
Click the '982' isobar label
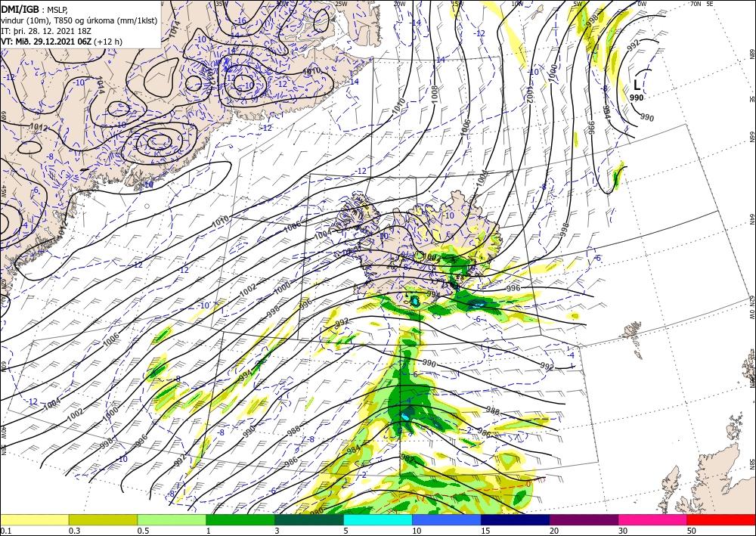tap(407, 459)
